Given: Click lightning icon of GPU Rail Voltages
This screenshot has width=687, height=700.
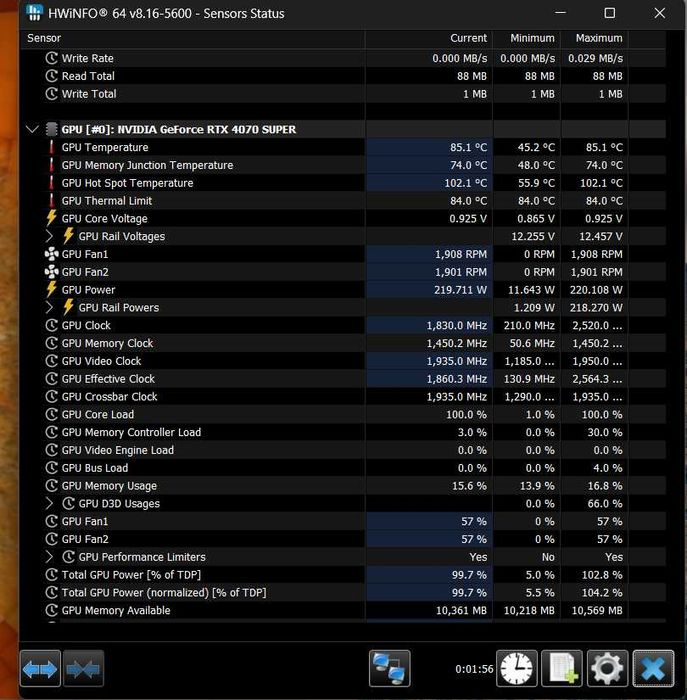Looking at the screenshot, I should (x=68, y=236).
